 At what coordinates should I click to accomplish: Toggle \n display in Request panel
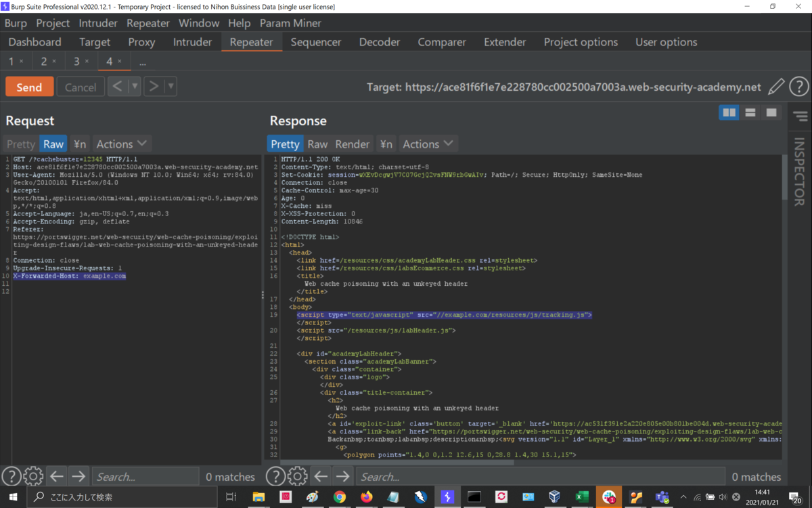pyautogui.click(x=80, y=144)
